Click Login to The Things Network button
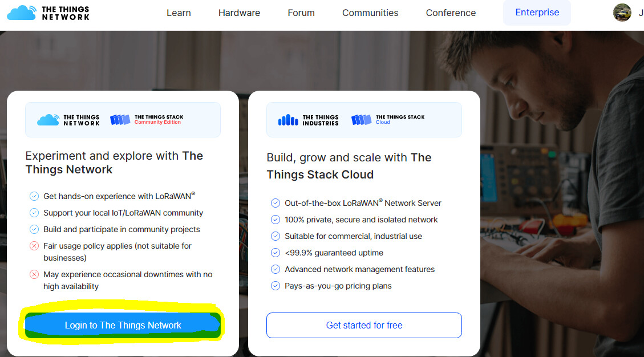Viewport: 644px width, 357px height. click(x=123, y=326)
